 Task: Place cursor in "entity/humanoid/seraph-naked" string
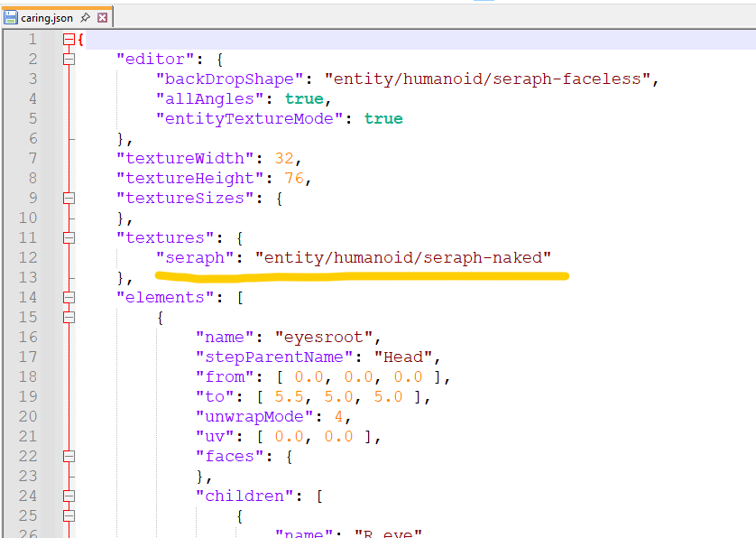402,258
